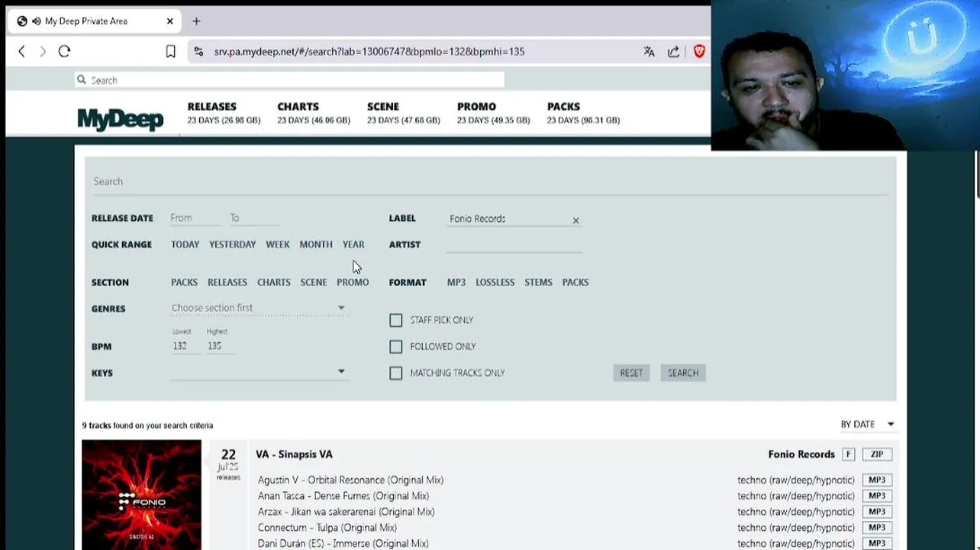Set the quick range to Yesterday
This screenshot has height=550, width=980.
(233, 244)
